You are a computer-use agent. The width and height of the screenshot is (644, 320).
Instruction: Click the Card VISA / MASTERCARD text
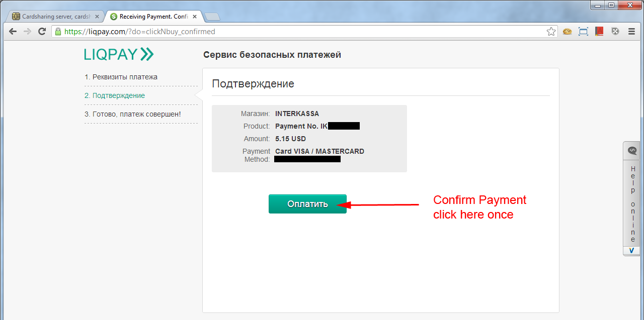coord(319,151)
